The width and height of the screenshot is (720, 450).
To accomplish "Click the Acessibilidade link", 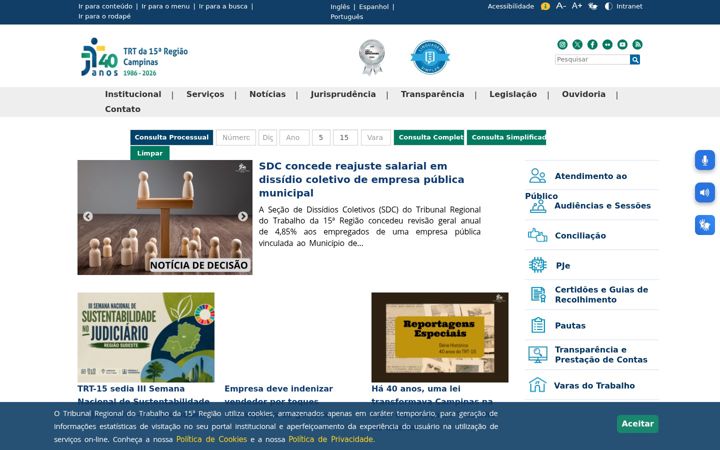I will pyautogui.click(x=511, y=6).
